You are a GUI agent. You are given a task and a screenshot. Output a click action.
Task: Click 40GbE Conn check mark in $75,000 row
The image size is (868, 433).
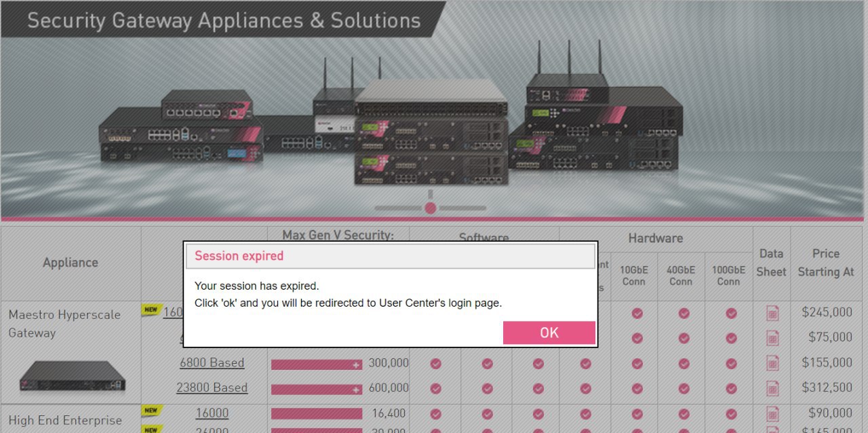coord(684,338)
